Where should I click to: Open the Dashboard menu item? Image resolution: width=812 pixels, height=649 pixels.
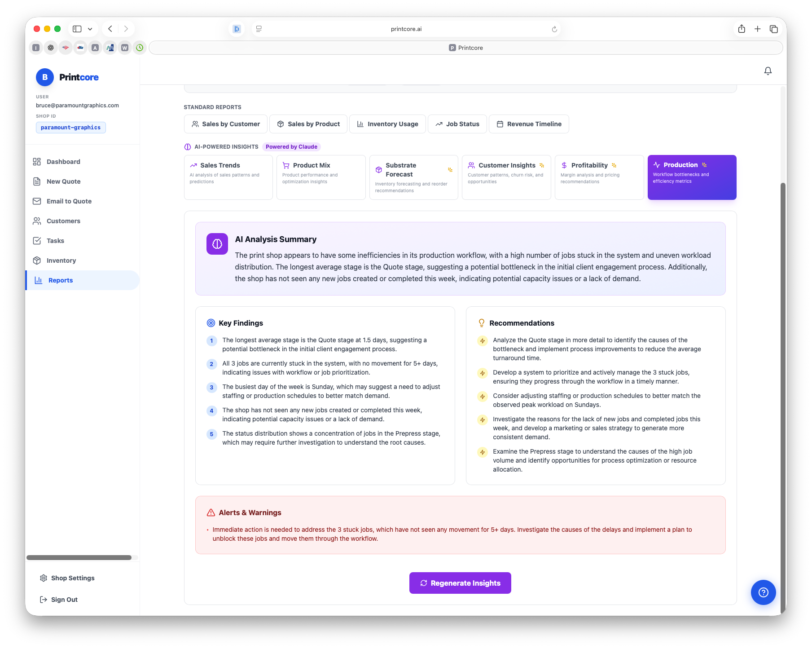tap(63, 162)
